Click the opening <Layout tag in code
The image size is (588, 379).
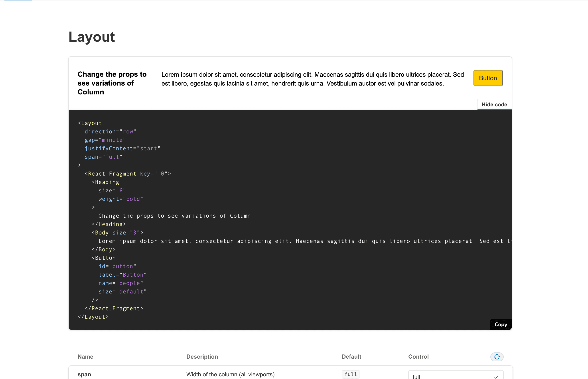[90, 123]
